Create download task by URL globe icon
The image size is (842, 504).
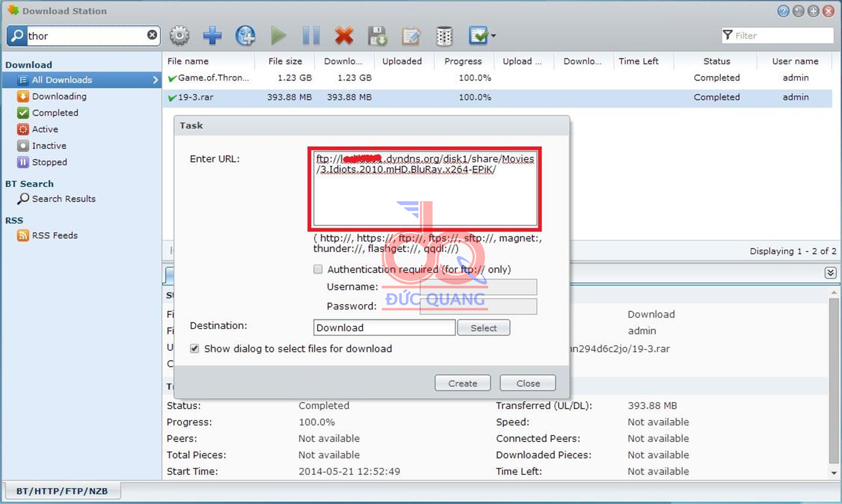(x=246, y=36)
